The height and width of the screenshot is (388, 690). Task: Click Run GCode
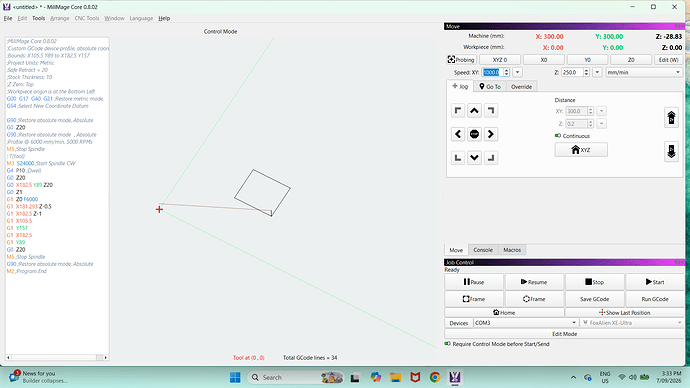[x=655, y=299]
